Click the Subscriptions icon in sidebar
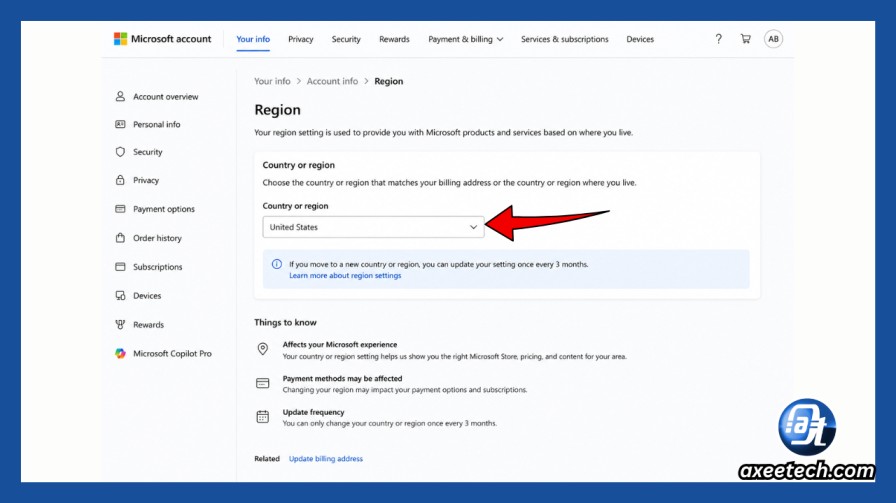 click(120, 266)
